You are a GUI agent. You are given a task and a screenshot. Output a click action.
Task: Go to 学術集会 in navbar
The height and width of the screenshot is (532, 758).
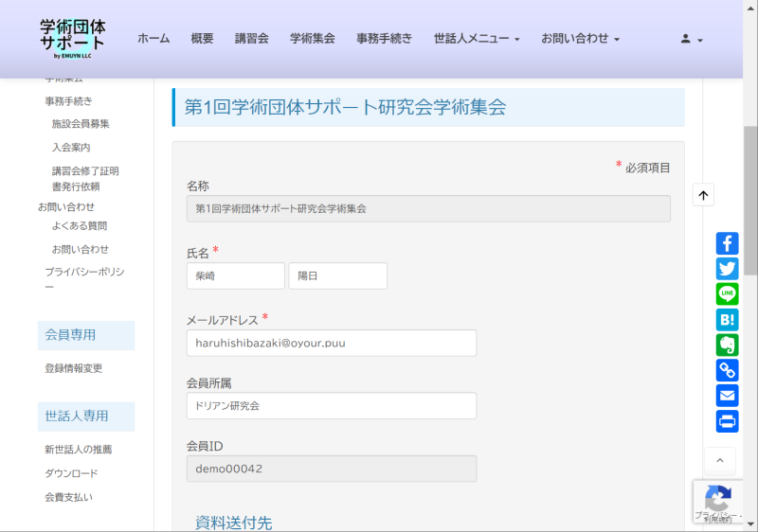[313, 39]
